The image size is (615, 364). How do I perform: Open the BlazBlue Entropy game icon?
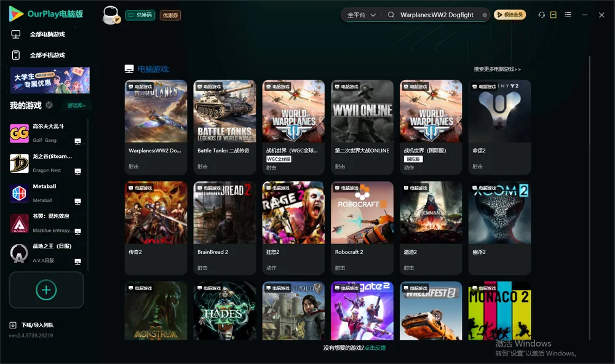19,224
